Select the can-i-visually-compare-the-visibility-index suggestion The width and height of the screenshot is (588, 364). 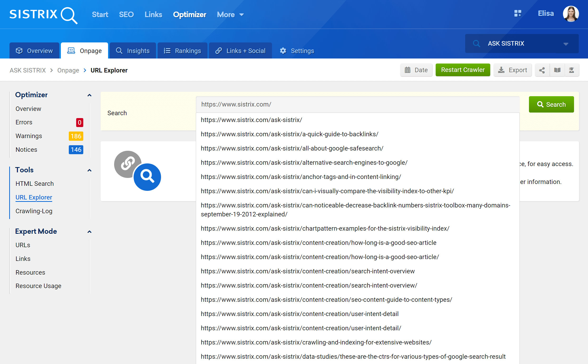pos(358,191)
